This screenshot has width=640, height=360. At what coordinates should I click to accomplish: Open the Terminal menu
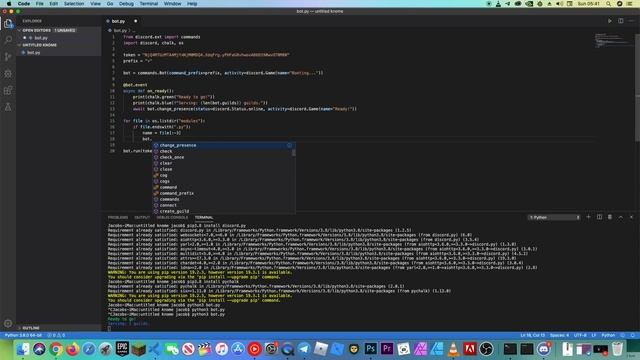[x=149, y=4]
